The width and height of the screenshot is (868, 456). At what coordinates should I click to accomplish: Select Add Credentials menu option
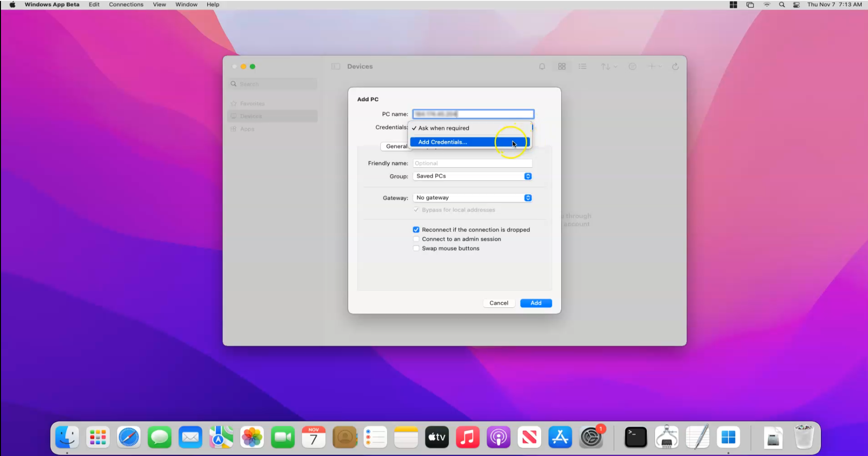pos(443,142)
